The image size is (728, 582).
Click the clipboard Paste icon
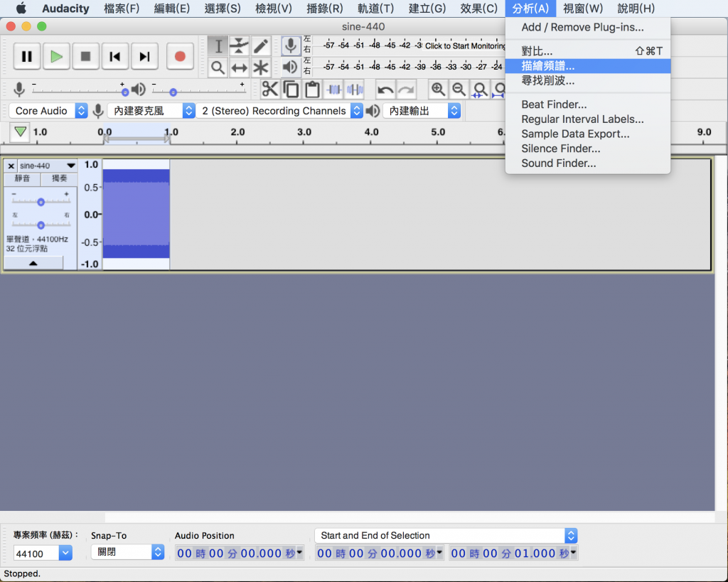click(313, 89)
